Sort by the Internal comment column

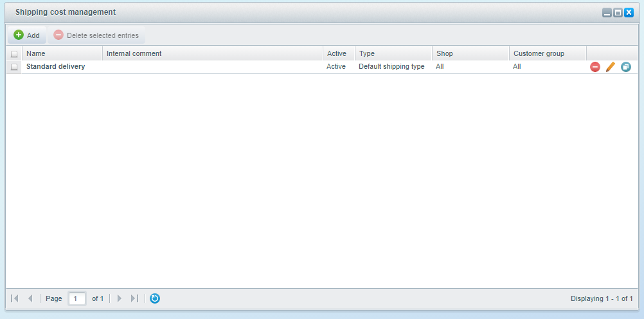[x=212, y=53]
